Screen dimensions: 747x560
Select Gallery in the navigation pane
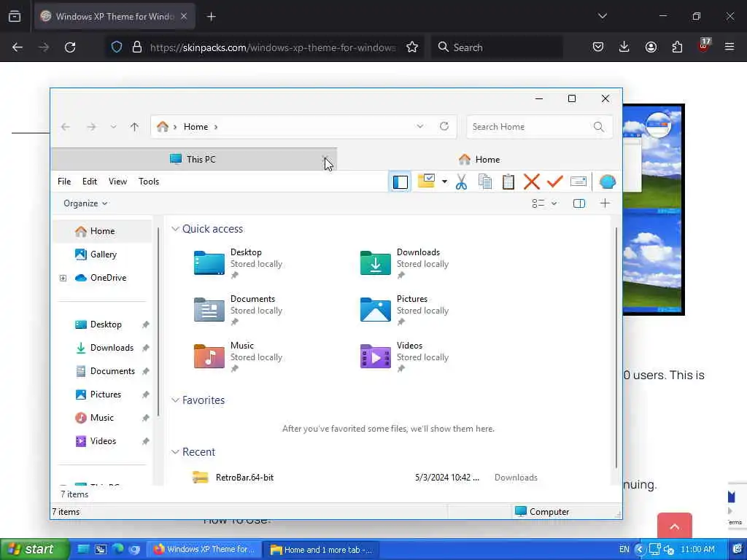[x=104, y=254]
